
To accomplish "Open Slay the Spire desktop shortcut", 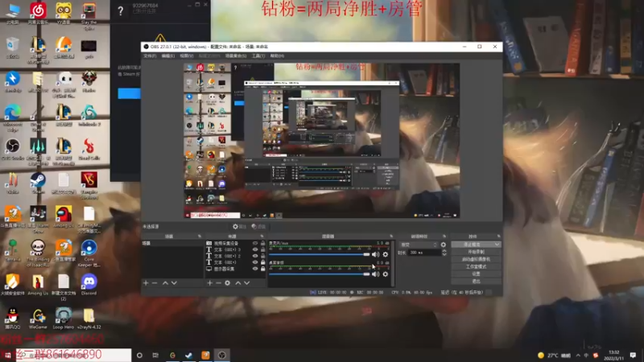I will 89,15.
